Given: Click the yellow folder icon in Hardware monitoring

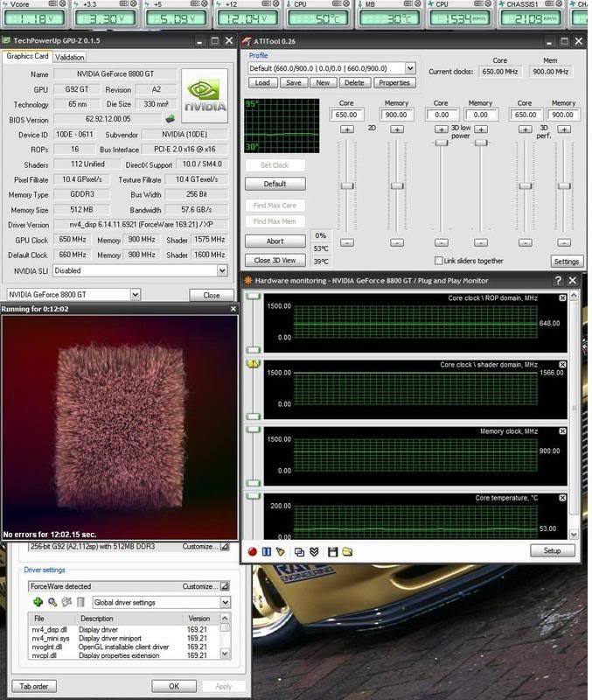Looking at the screenshot, I should point(347,551).
